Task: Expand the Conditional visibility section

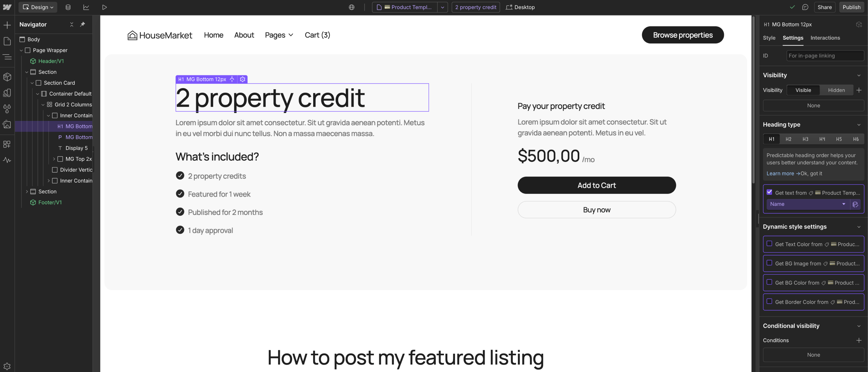Action: click(859, 326)
